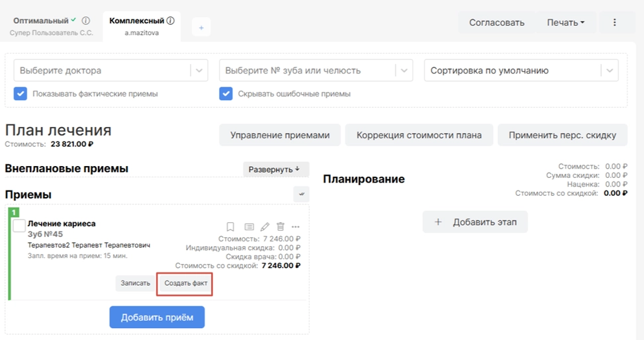This screenshot has height=340, width=644.
Task: Edit the appointment with the pencil icon
Action: pos(265,226)
